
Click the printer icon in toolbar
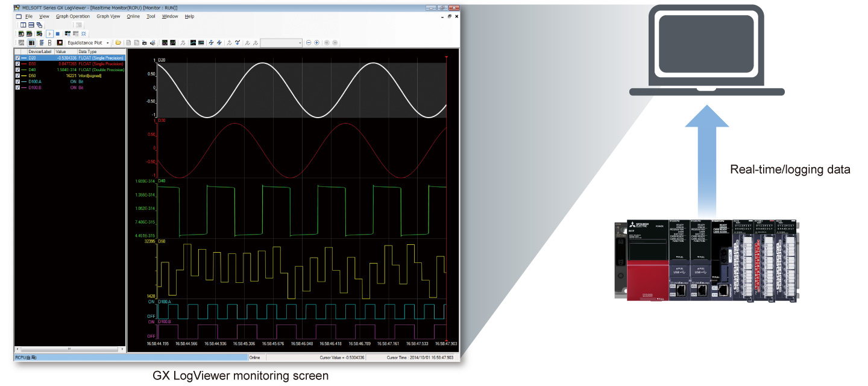pos(152,43)
